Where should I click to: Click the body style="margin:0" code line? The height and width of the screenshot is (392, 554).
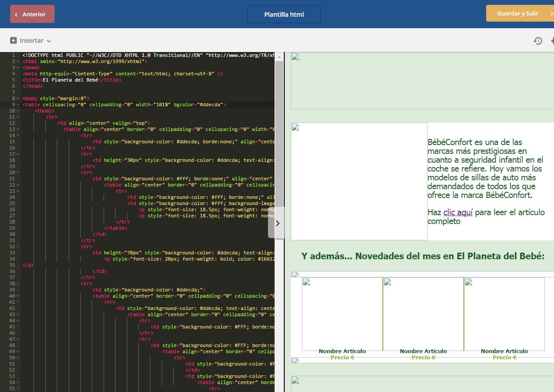[56, 99]
